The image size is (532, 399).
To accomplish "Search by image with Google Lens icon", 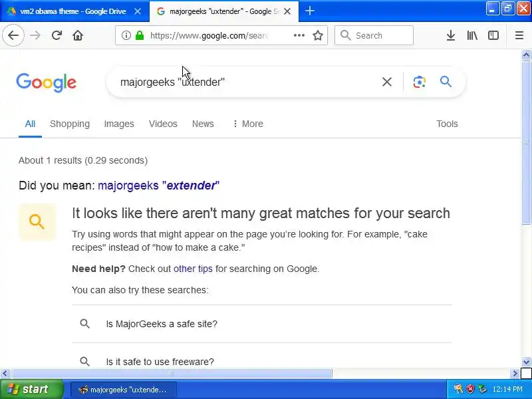I will [420, 82].
